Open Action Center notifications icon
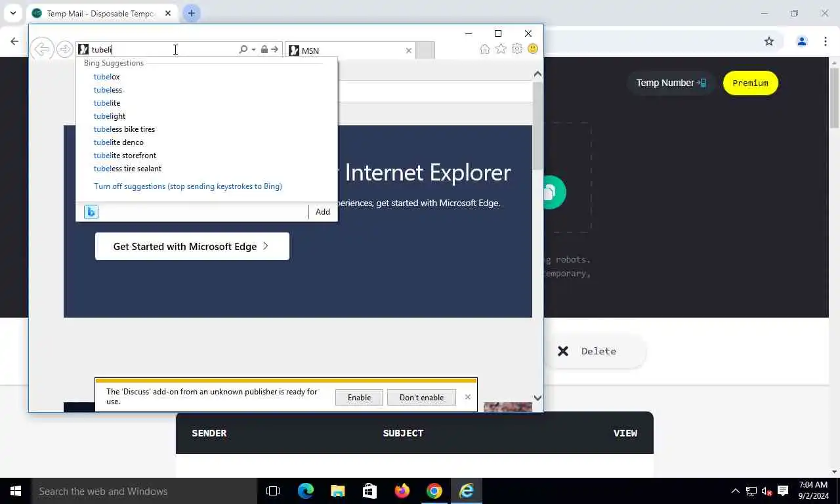This screenshot has height=504, width=840. point(783,491)
